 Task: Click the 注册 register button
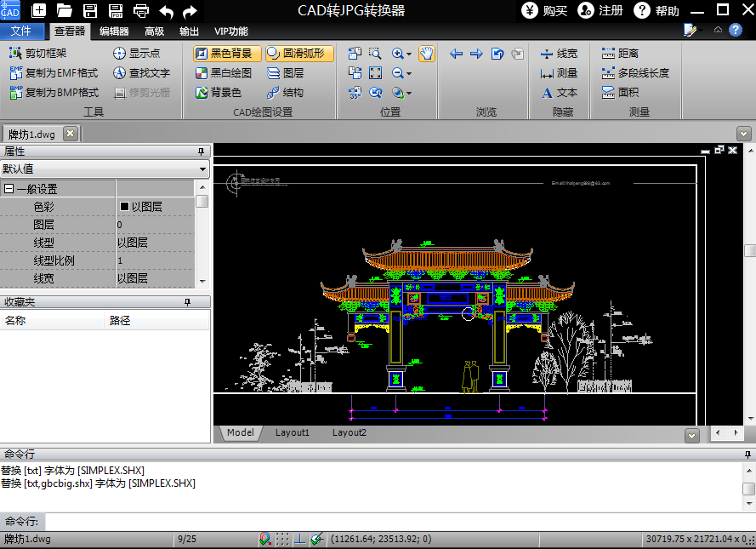coord(600,11)
